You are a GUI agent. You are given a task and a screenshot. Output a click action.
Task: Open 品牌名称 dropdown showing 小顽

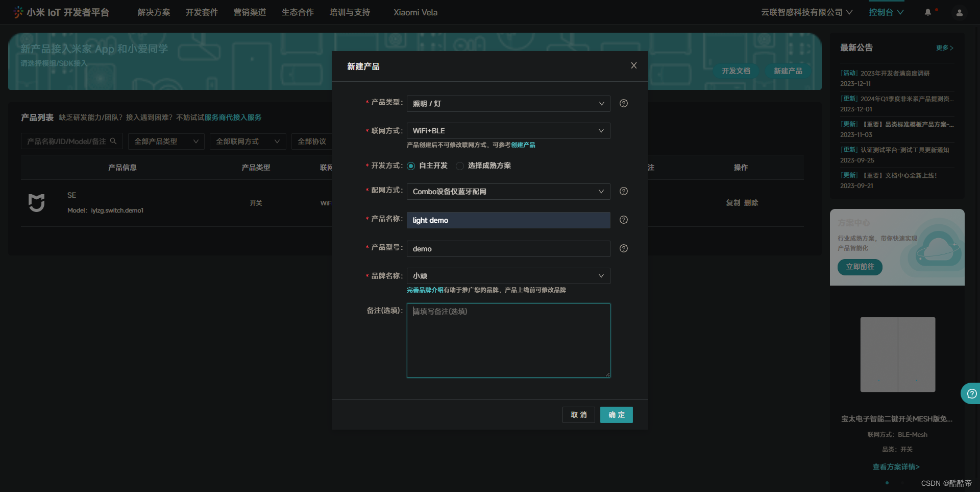(508, 276)
